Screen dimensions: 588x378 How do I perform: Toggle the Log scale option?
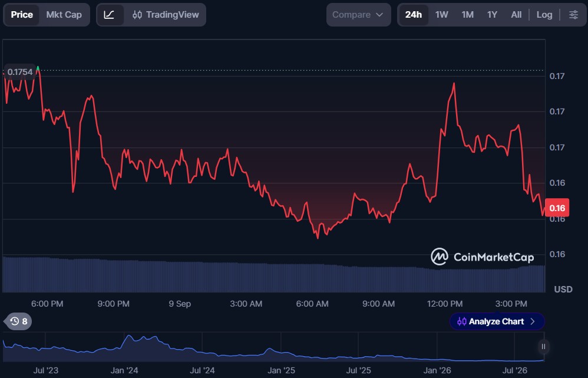(x=544, y=15)
